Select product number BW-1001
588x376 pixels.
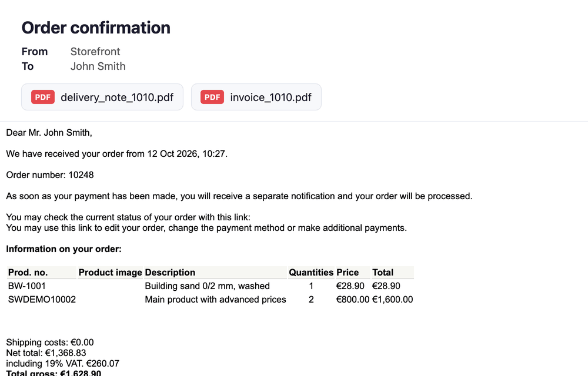(27, 286)
